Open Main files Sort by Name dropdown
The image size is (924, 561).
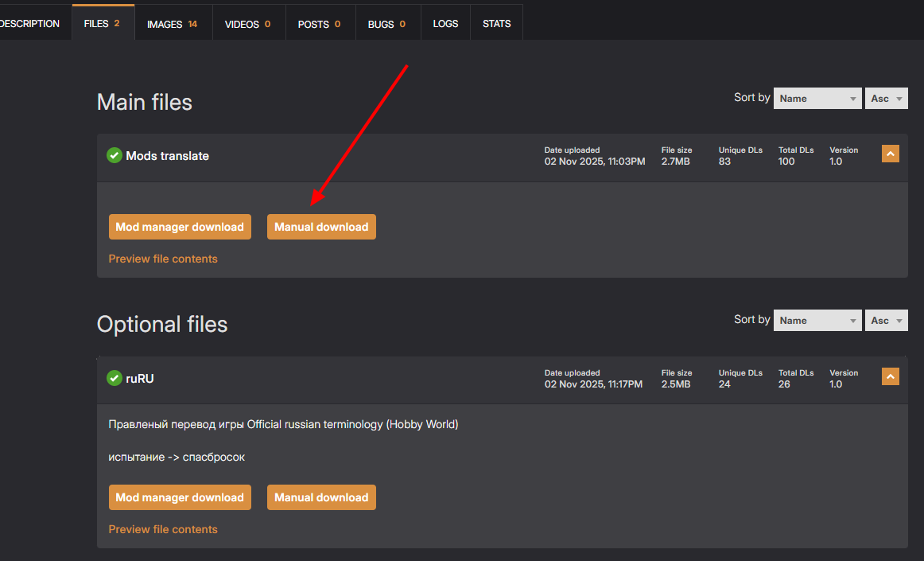click(817, 99)
